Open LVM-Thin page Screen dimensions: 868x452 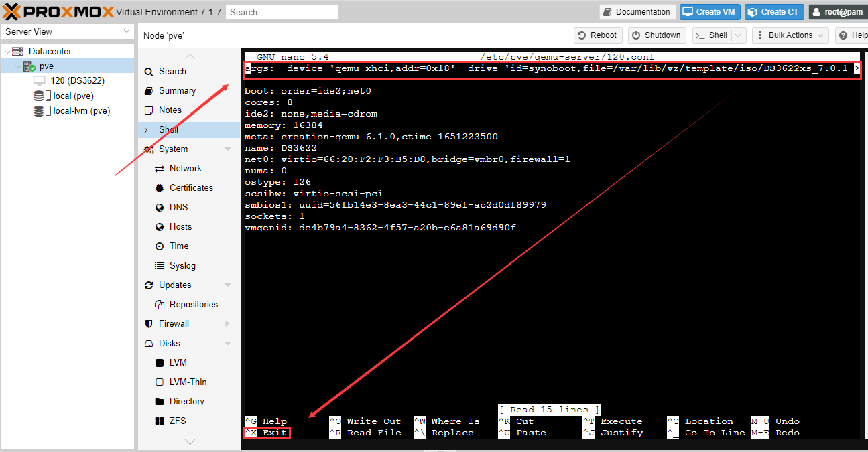pyautogui.click(x=188, y=382)
